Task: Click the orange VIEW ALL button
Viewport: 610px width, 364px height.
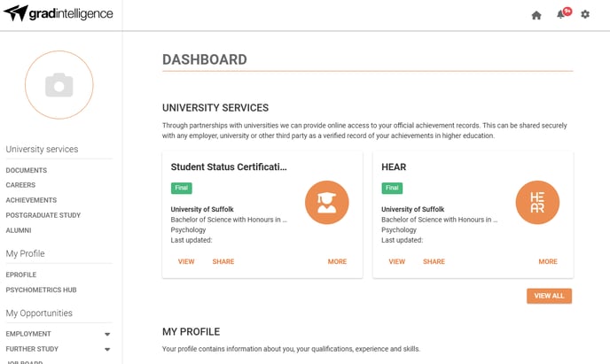Action: click(x=549, y=296)
